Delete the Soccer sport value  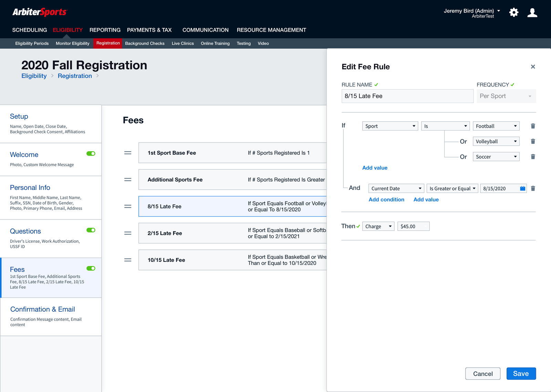(533, 157)
